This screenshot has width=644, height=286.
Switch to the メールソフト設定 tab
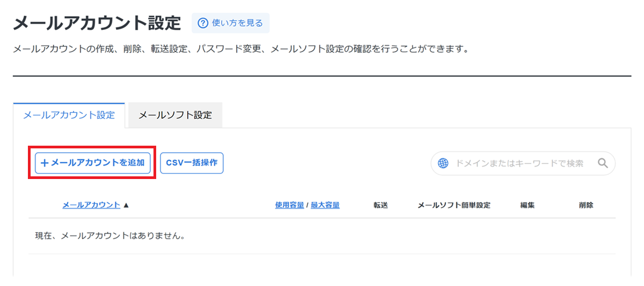click(175, 116)
